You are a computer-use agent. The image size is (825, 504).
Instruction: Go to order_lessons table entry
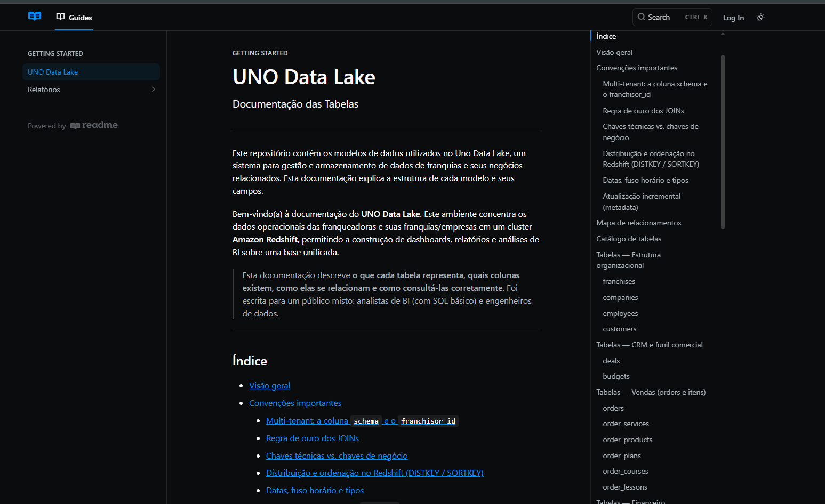click(625, 487)
